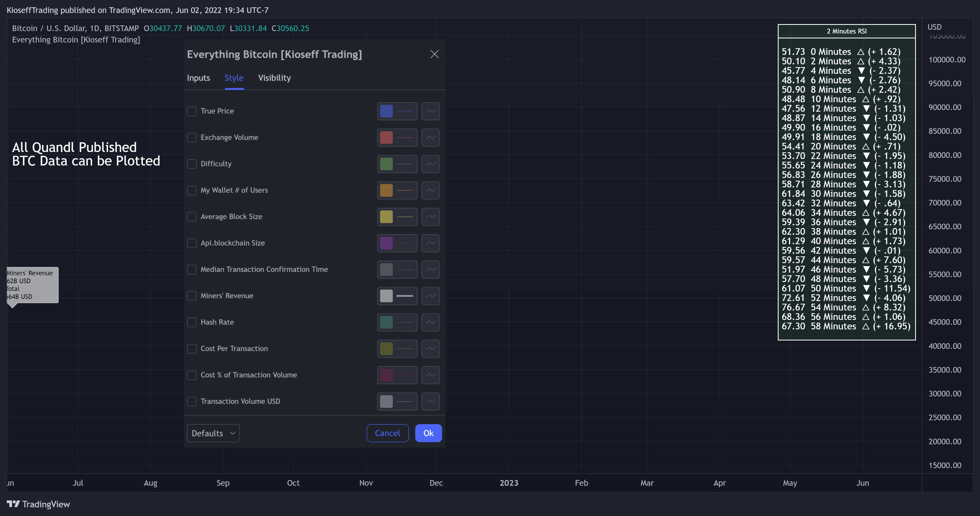Click the TradingView logo
Screen dimensions: 980x516
[x=38, y=504]
